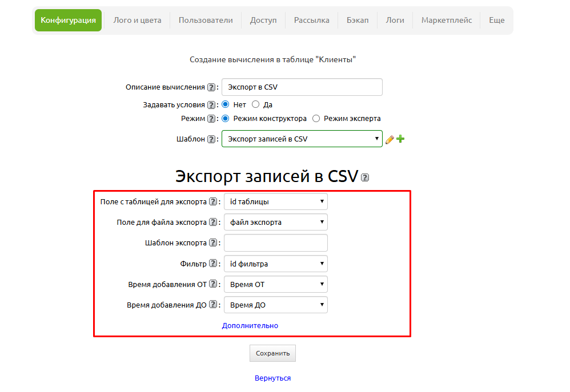Click the green plus add template icon
This screenshot has width=570, height=392.
pyautogui.click(x=400, y=139)
